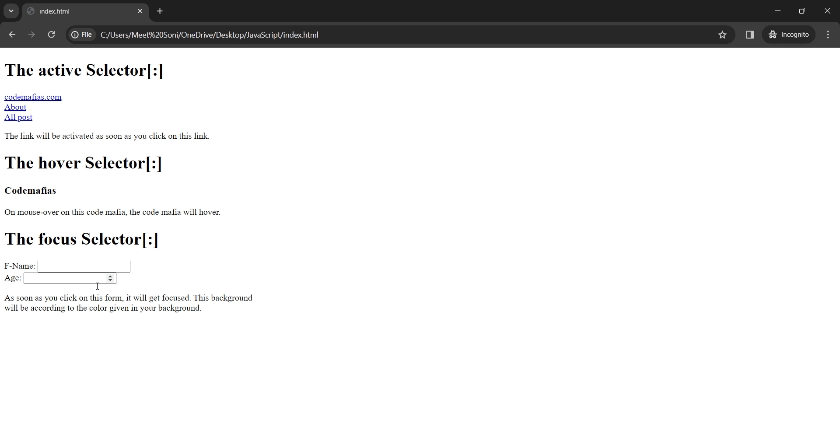Click 'The active Selector[:]' heading
Image resolution: width=840 pixels, height=446 pixels.
pyautogui.click(x=84, y=70)
